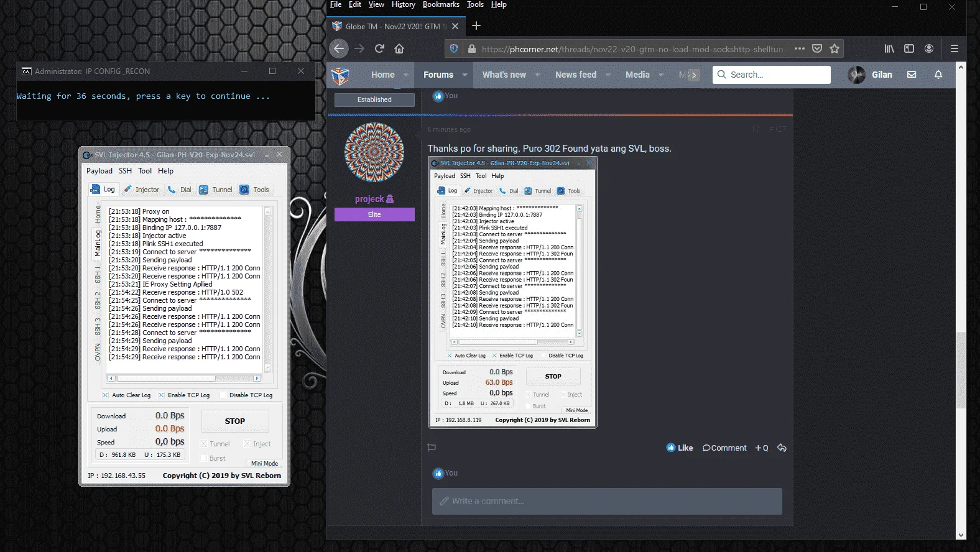980x552 pixels.
Task: Click the forum Search field
Action: [772, 75]
